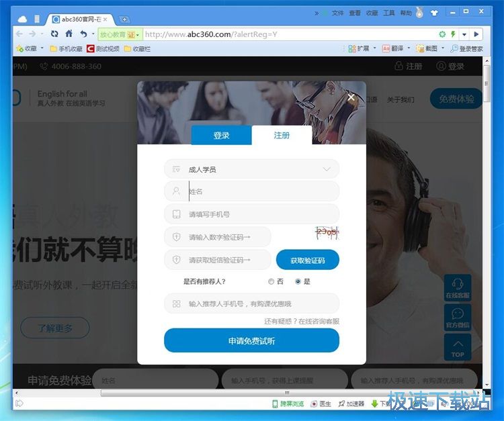Viewport: 504px width, 421px height.
Task: Select the 是 referrer radio button
Action: tap(298, 281)
